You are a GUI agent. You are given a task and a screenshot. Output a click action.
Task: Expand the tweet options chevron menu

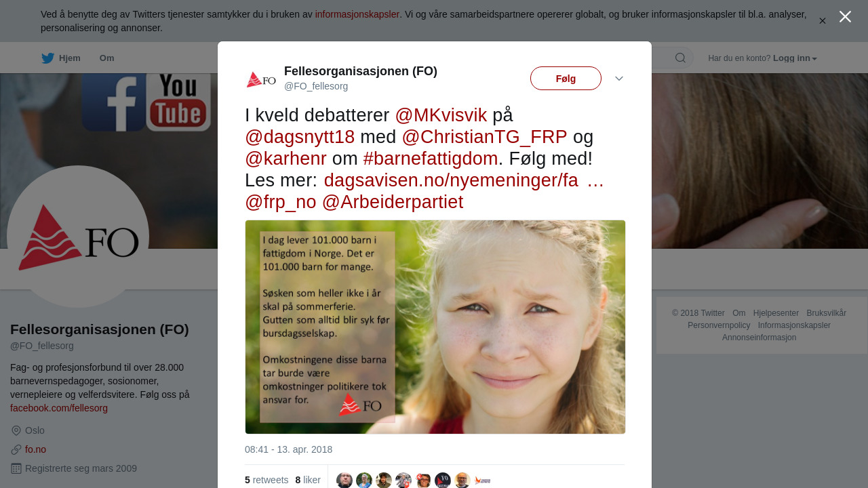[619, 79]
